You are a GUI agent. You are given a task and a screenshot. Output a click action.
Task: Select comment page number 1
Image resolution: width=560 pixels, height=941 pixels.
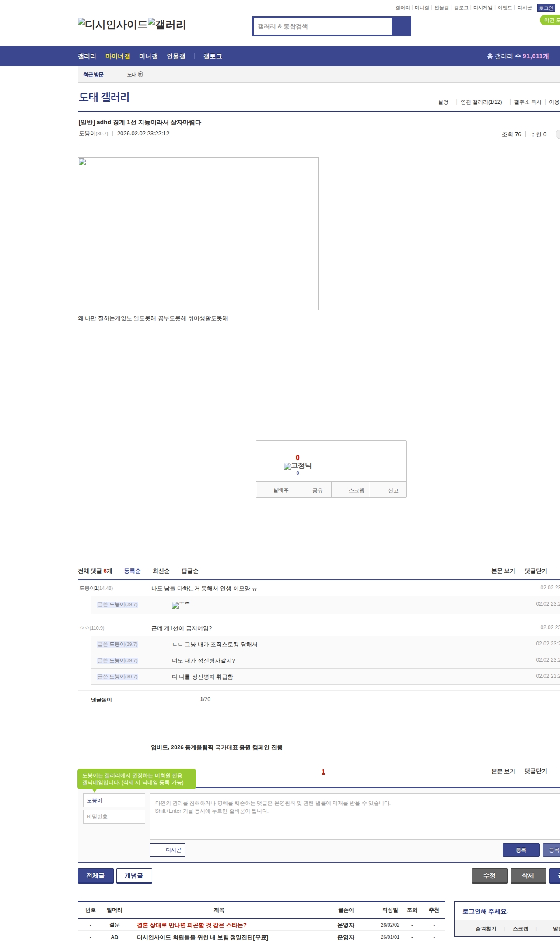point(323,772)
